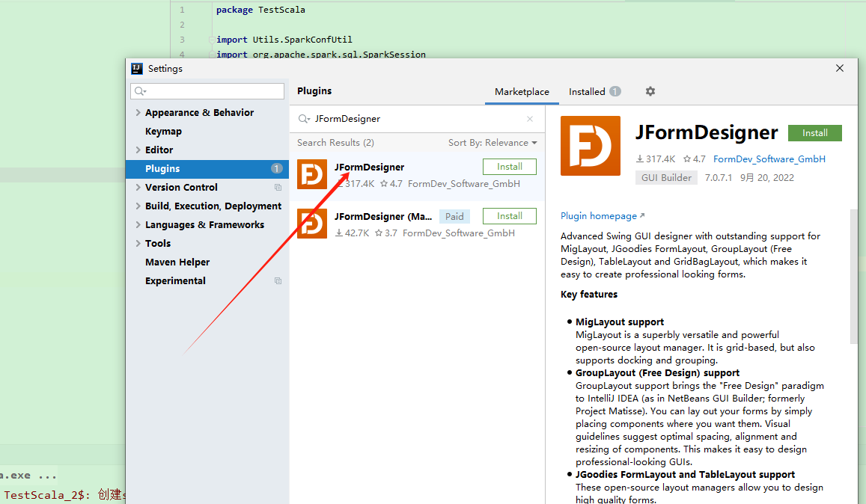
Task: Click the search magnifier in plugin search
Action: pos(304,119)
